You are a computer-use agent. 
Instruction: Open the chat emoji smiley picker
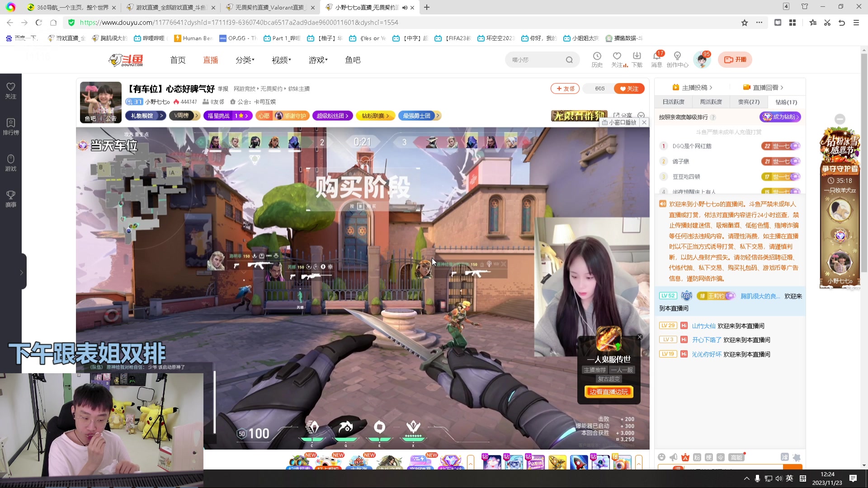[x=662, y=457]
